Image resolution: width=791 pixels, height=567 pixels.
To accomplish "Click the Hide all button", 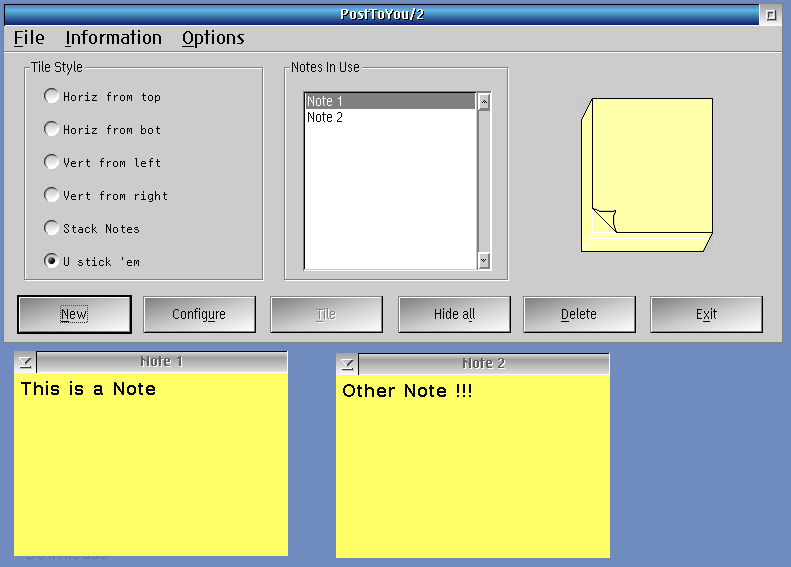I will (x=454, y=314).
